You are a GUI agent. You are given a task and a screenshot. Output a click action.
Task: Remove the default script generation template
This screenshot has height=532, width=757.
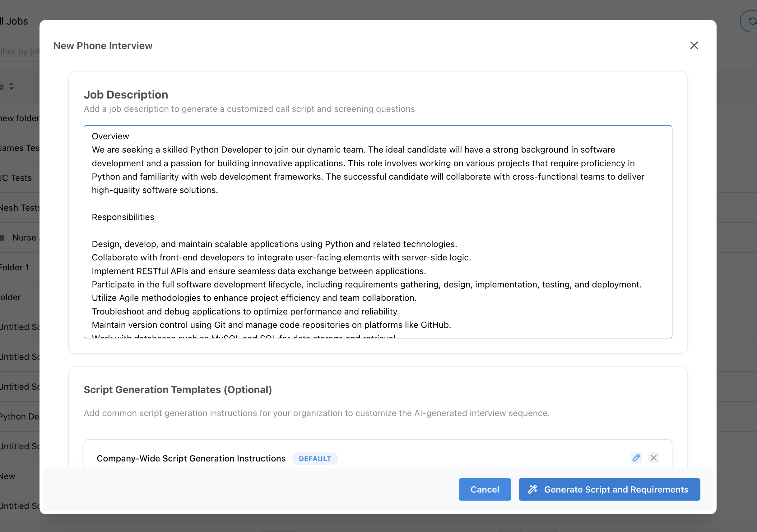(654, 458)
